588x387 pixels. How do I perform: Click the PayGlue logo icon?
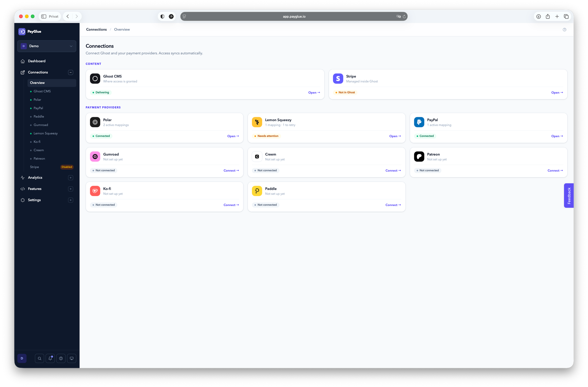click(22, 31)
